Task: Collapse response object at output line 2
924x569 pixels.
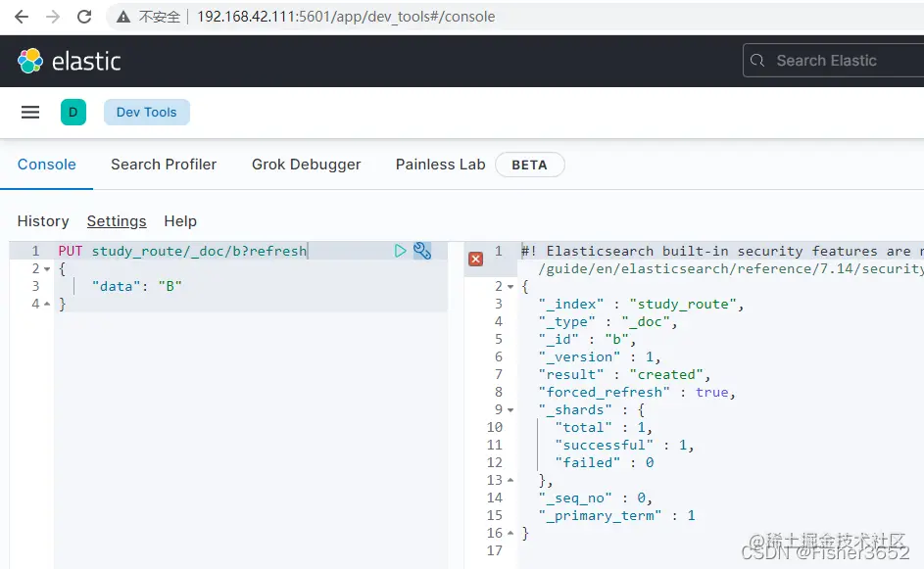Action: (x=511, y=287)
